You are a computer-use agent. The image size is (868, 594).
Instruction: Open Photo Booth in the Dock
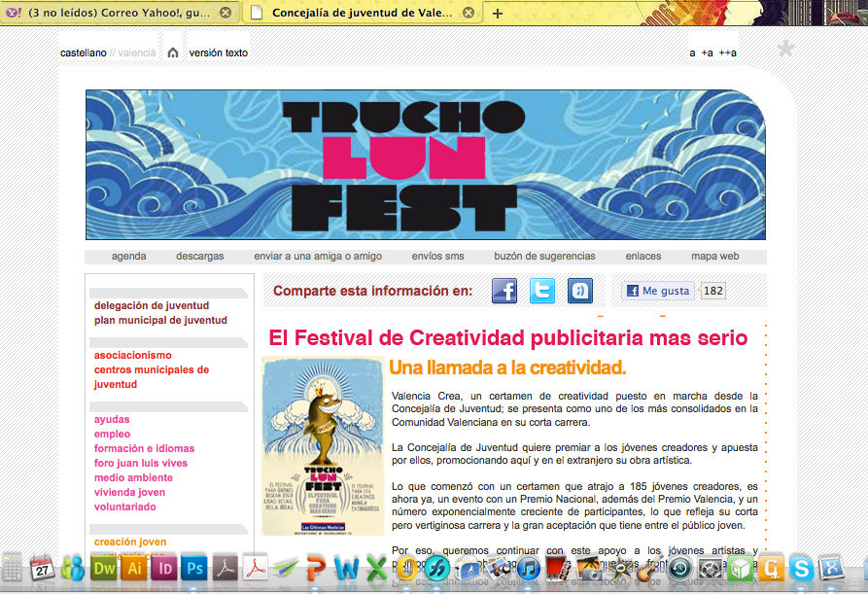click(559, 569)
